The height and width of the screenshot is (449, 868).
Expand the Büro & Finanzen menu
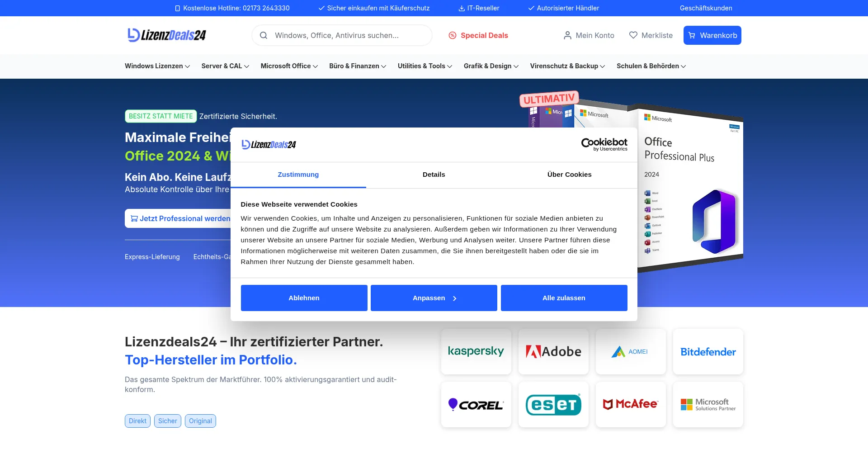(x=358, y=66)
